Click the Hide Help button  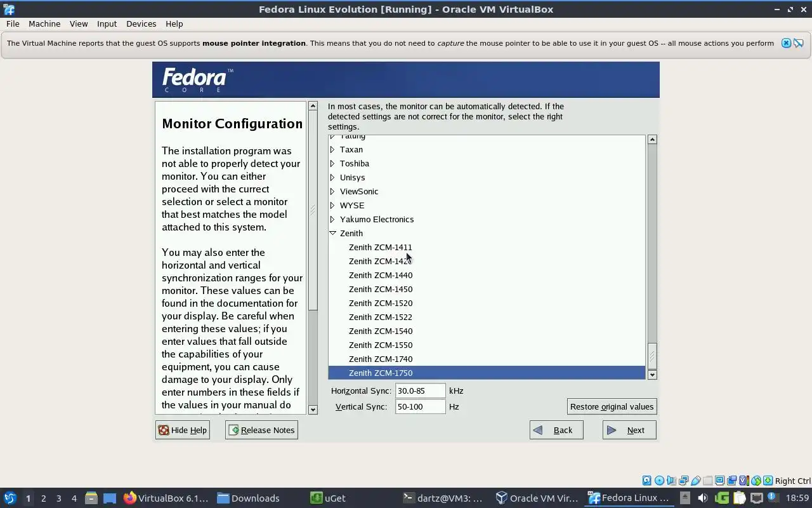[x=183, y=430]
